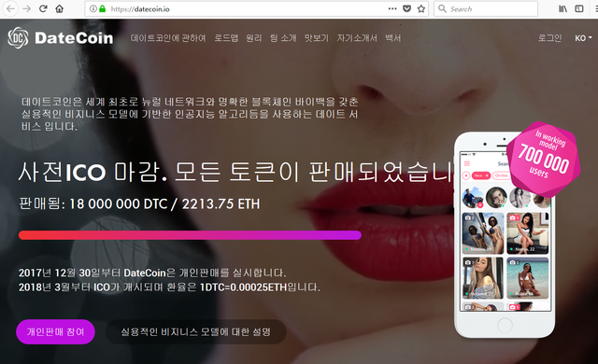The height and width of the screenshot is (364, 598).
Task: Click the DateCoin brand name text
Action: point(74,38)
